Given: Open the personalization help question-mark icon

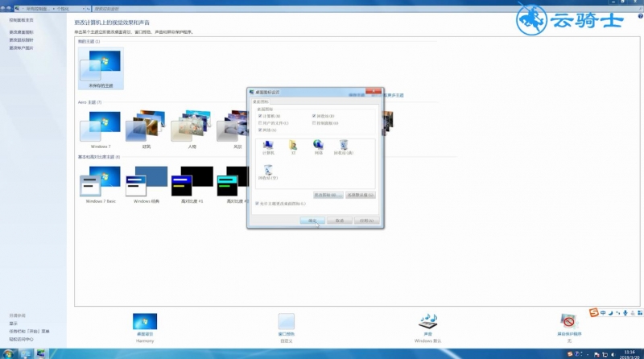Looking at the screenshot, I should pyautogui.click(x=640, y=15).
